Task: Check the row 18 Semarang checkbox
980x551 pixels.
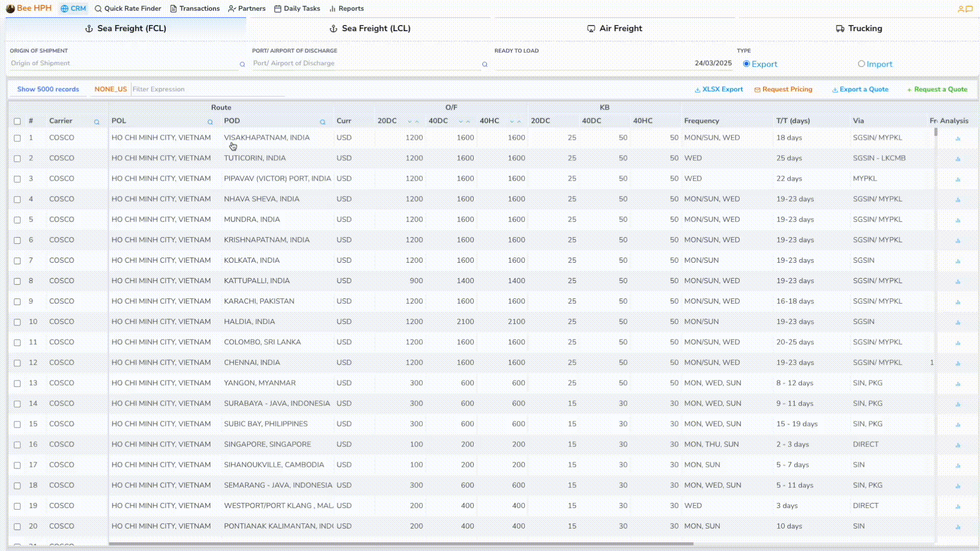Action: [x=17, y=486]
